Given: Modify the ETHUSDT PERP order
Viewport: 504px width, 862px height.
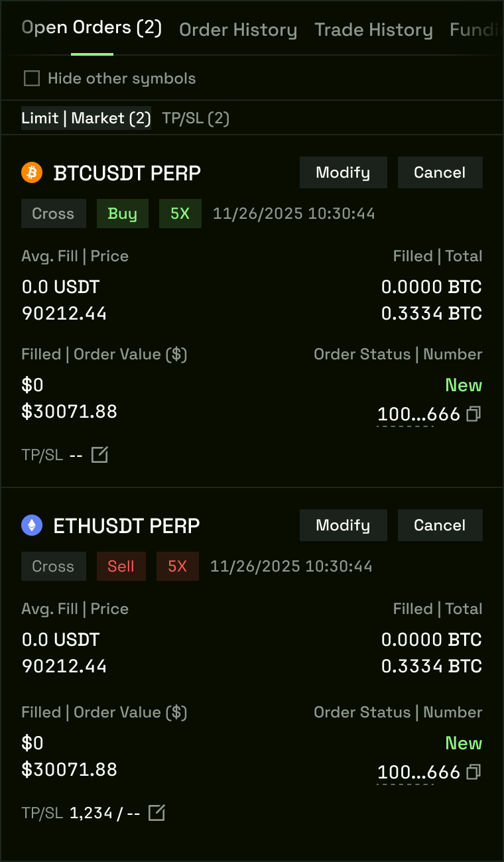Looking at the screenshot, I should pyautogui.click(x=343, y=526).
